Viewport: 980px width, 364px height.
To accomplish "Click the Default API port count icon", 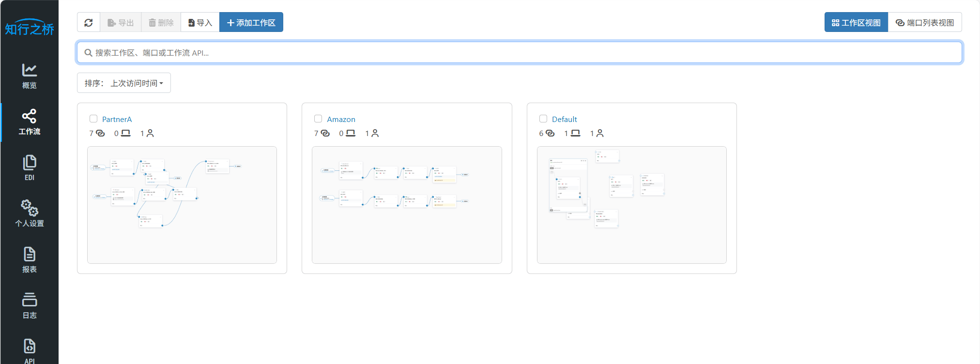I will pos(576,133).
